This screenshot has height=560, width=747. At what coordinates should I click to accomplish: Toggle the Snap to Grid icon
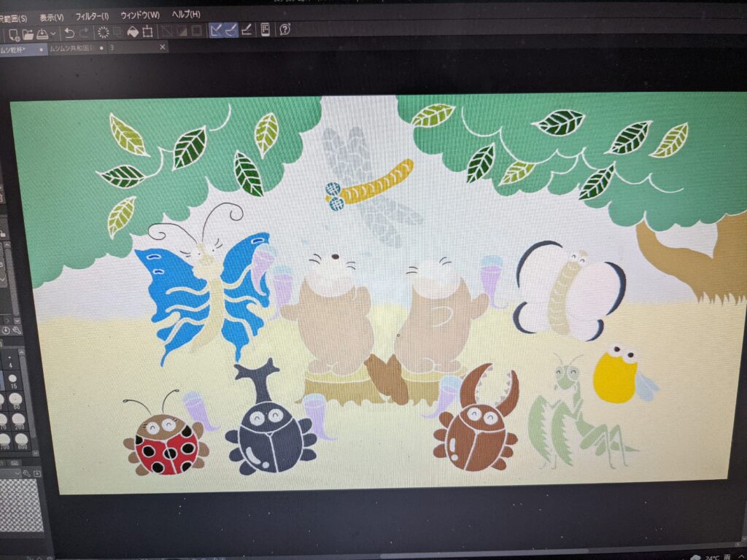point(247,30)
